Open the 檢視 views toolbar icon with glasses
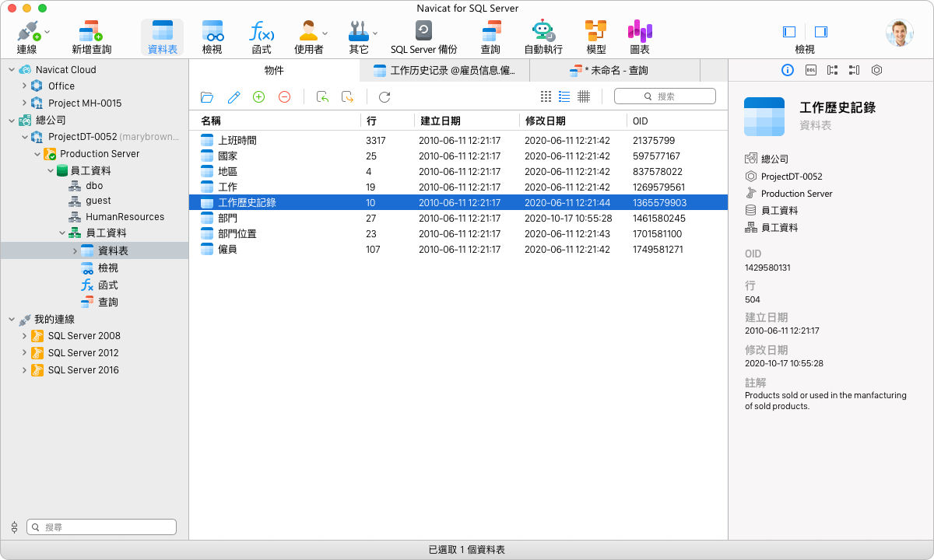Image resolution: width=934 pixels, height=560 pixels. click(x=212, y=32)
